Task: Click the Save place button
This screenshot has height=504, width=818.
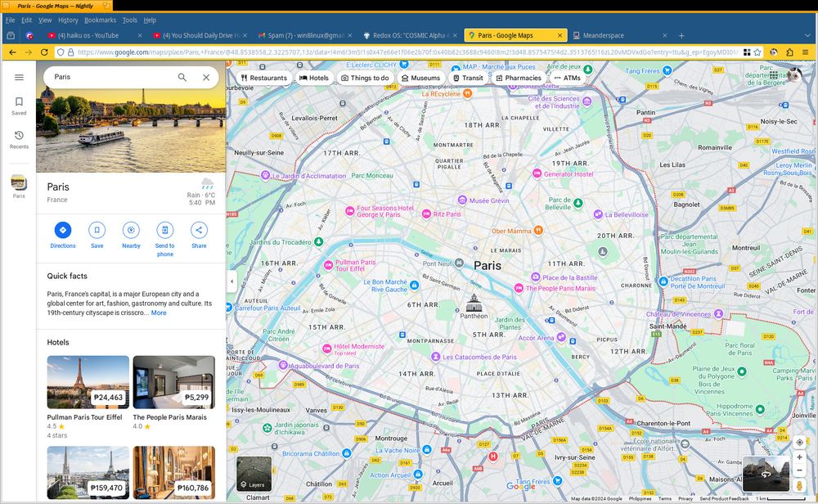Action: click(x=97, y=235)
